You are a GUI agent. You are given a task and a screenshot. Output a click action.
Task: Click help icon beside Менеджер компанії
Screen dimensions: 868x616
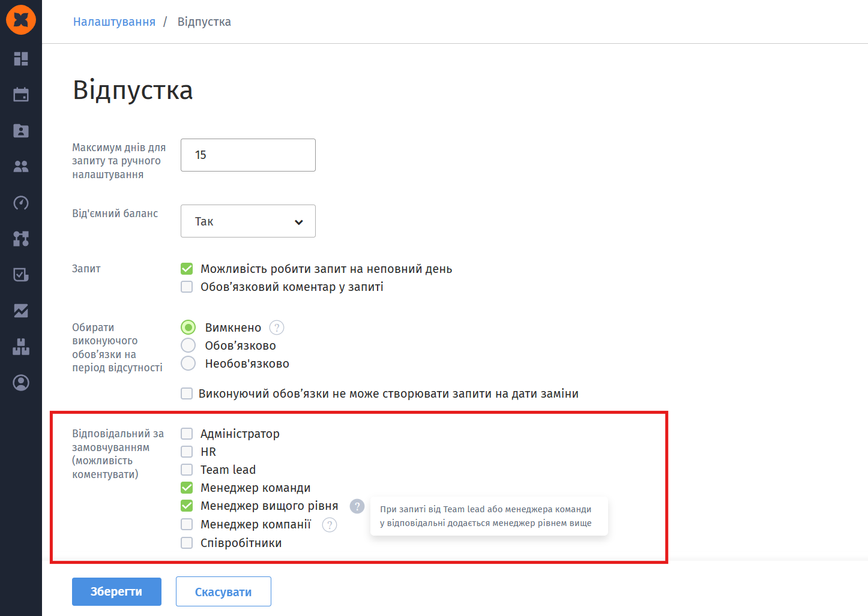(x=330, y=525)
